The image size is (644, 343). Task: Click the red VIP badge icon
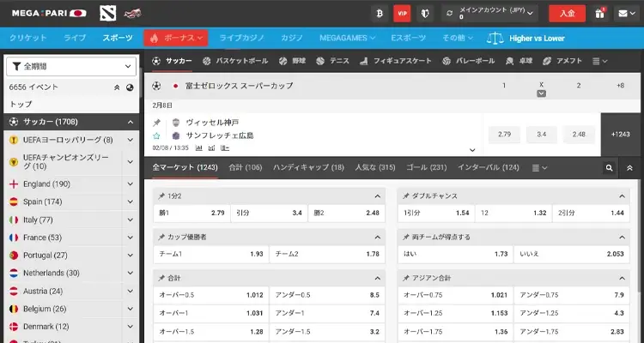point(402,14)
